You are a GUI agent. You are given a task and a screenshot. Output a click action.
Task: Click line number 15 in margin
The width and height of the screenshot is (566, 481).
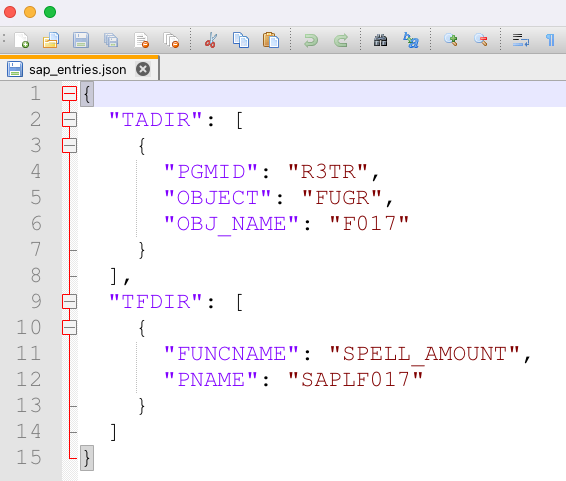29,457
